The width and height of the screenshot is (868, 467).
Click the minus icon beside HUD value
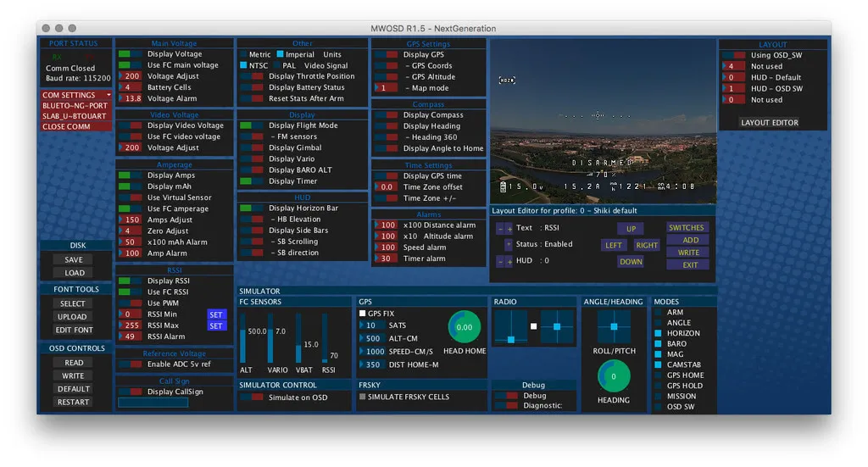click(499, 261)
